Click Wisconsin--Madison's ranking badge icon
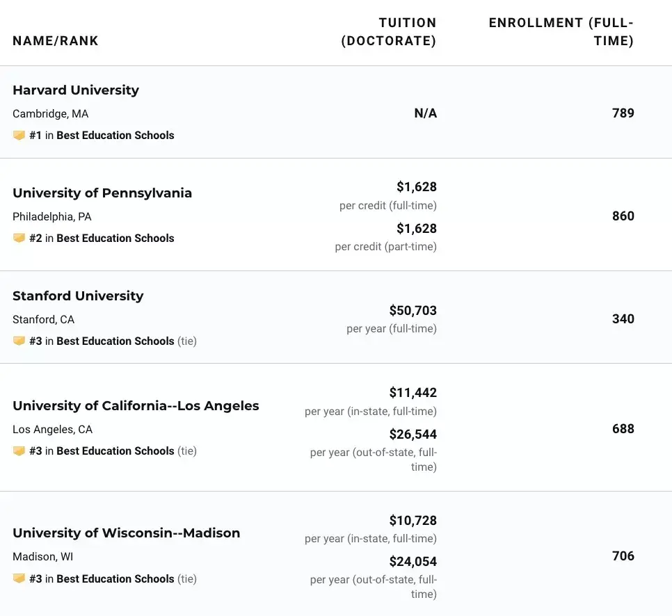This screenshot has height=616, width=672. click(x=19, y=579)
